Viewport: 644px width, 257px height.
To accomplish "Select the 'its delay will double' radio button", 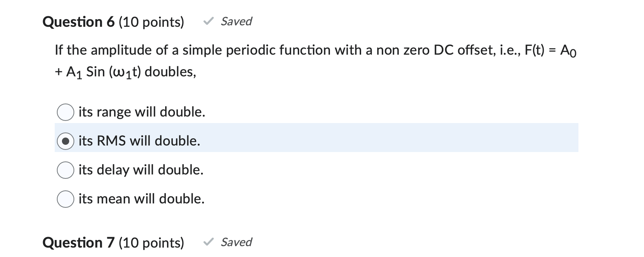I will [x=66, y=170].
